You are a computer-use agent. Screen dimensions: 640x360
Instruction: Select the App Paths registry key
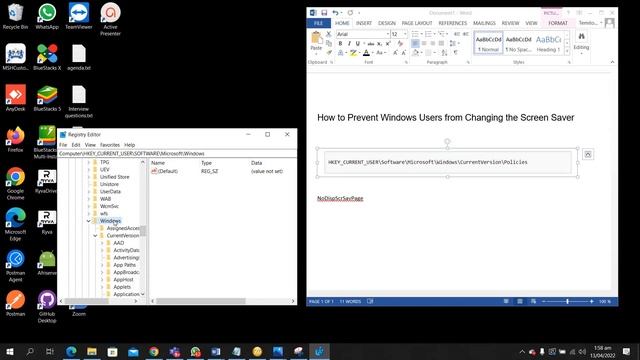coord(124,265)
